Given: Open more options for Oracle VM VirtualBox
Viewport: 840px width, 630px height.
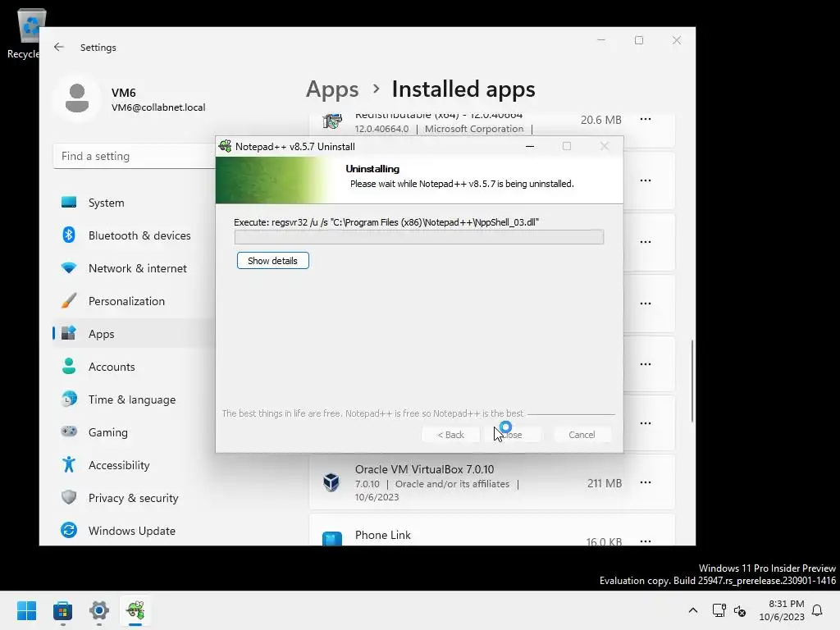Looking at the screenshot, I should (646, 482).
